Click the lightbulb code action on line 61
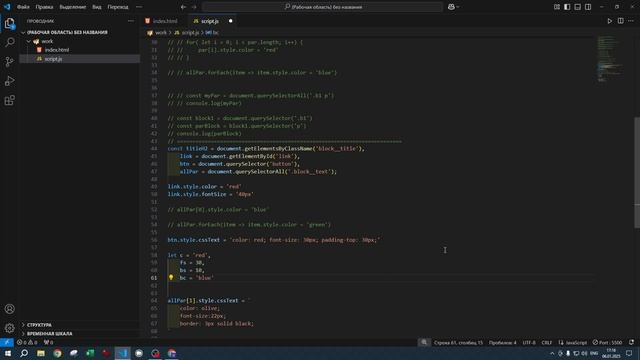The height and width of the screenshot is (360, 640). (x=171, y=277)
